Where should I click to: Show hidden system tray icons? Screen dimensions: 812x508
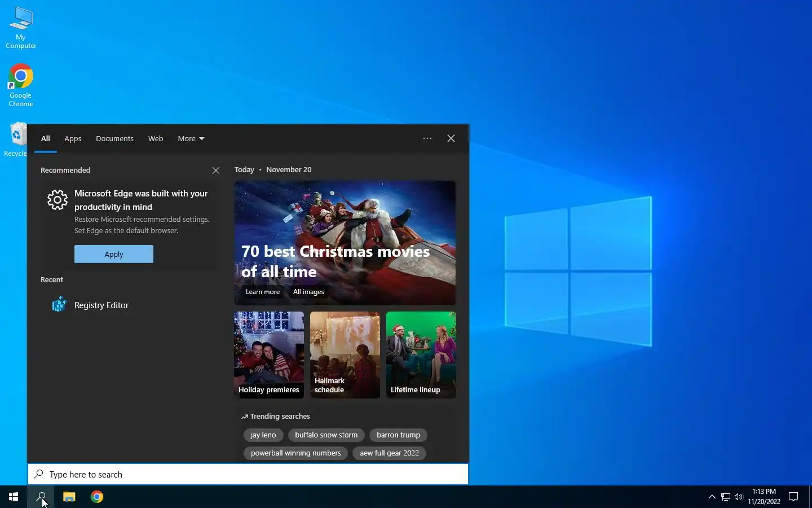[712, 497]
